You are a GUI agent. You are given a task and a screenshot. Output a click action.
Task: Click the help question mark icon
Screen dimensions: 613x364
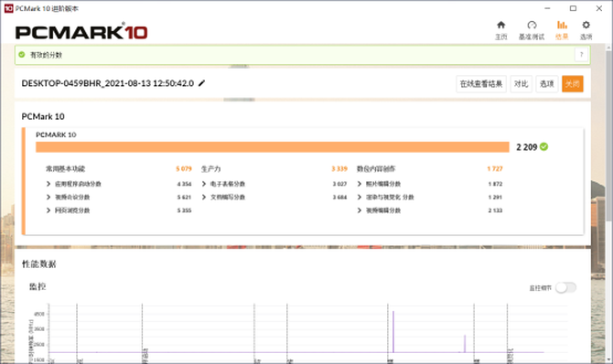[581, 55]
